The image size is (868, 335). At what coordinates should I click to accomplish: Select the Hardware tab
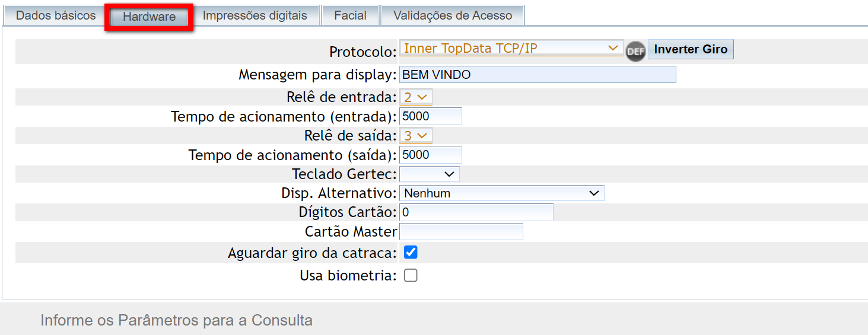[149, 17]
